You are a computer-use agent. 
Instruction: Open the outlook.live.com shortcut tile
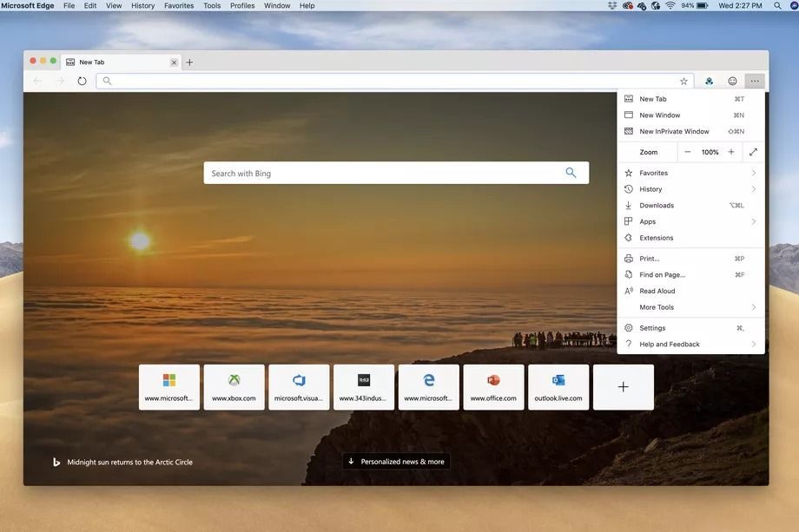tap(558, 385)
